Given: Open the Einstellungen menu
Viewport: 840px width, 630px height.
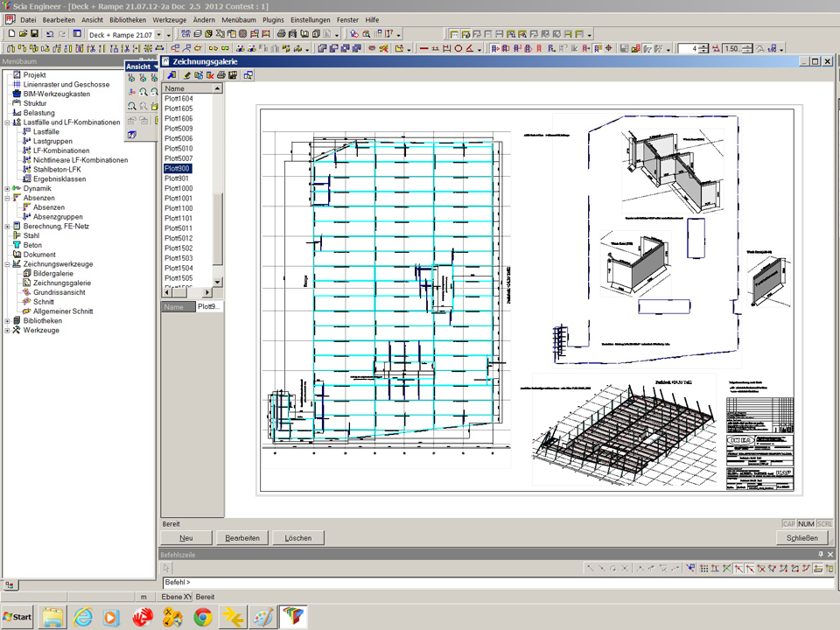Looking at the screenshot, I should [311, 19].
